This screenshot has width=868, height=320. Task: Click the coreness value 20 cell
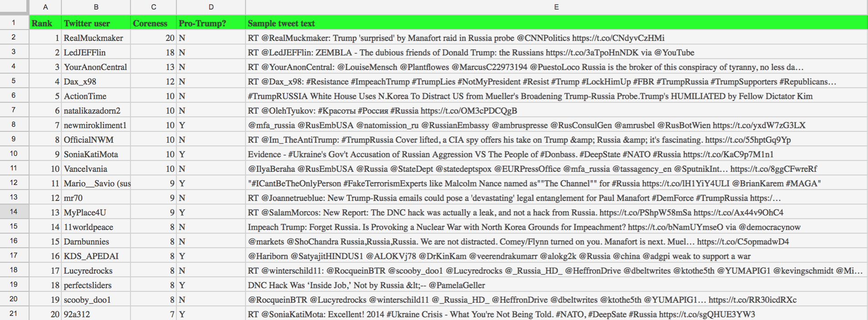point(154,38)
